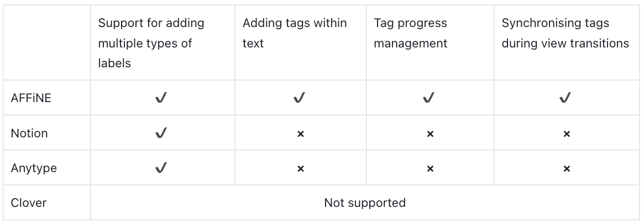This screenshot has width=644, height=224.
Task: Click AFFiNE's checkmark for adding tags within text
Action: 299,98
